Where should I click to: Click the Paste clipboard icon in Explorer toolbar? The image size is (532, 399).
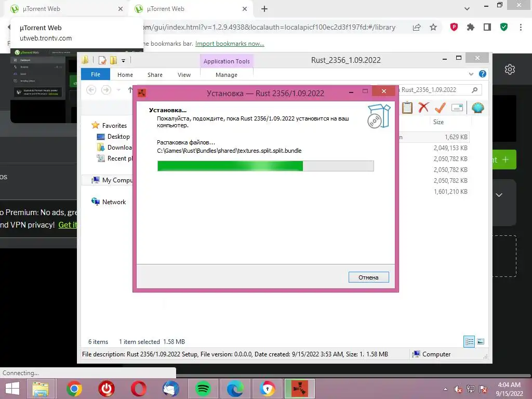pos(407,108)
